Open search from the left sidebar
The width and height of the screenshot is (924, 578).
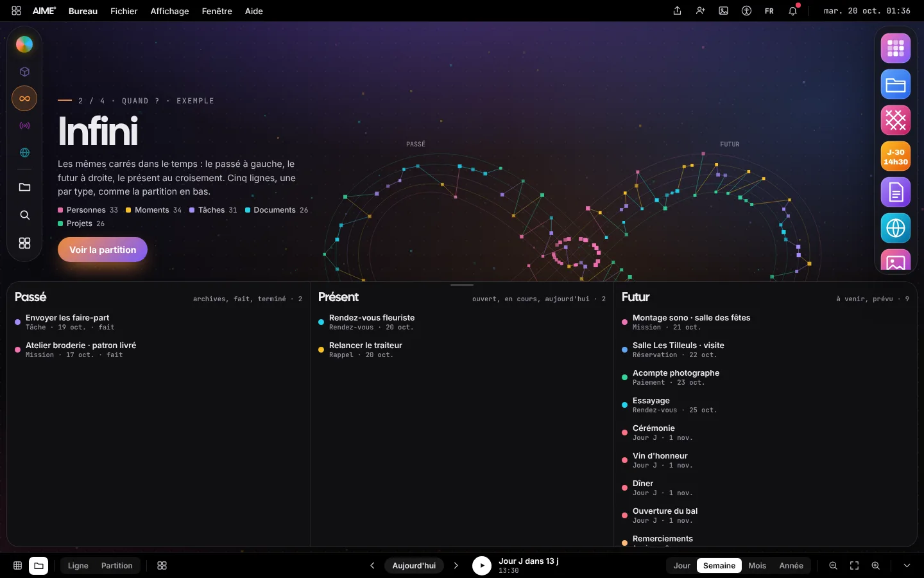tap(24, 215)
